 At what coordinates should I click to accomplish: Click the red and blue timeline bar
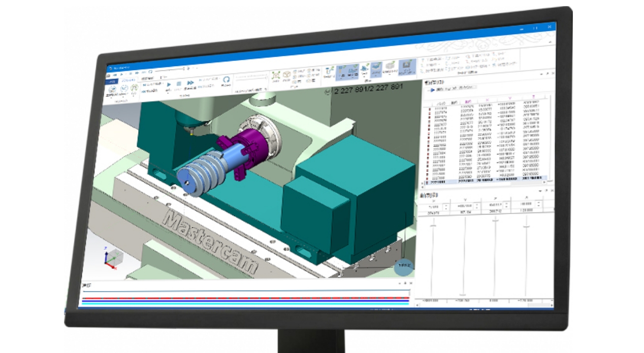click(x=246, y=299)
